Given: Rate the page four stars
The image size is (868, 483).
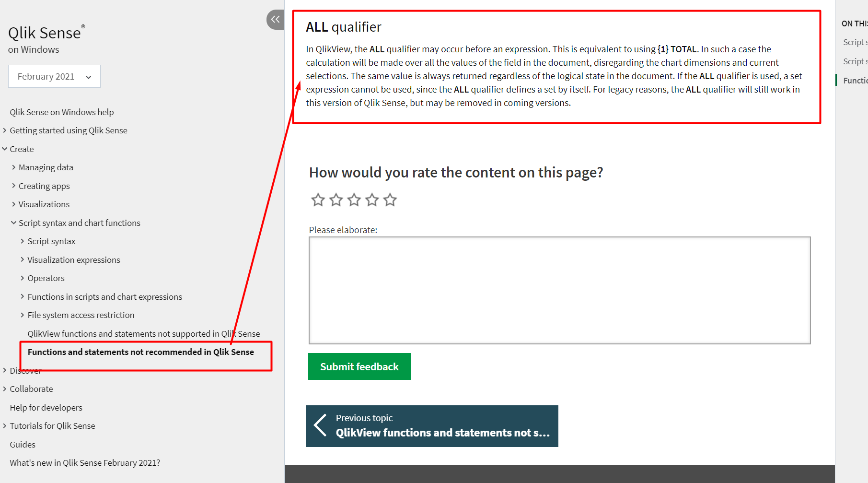Looking at the screenshot, I should pyautogui.click(x=372, y=200).
